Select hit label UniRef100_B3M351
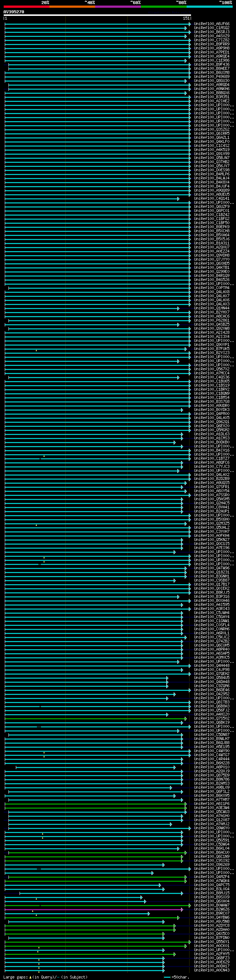 (212, 97)
